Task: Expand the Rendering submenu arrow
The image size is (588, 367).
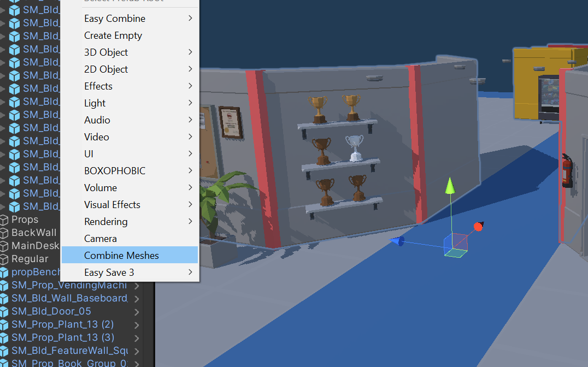Action: point(191,221)
